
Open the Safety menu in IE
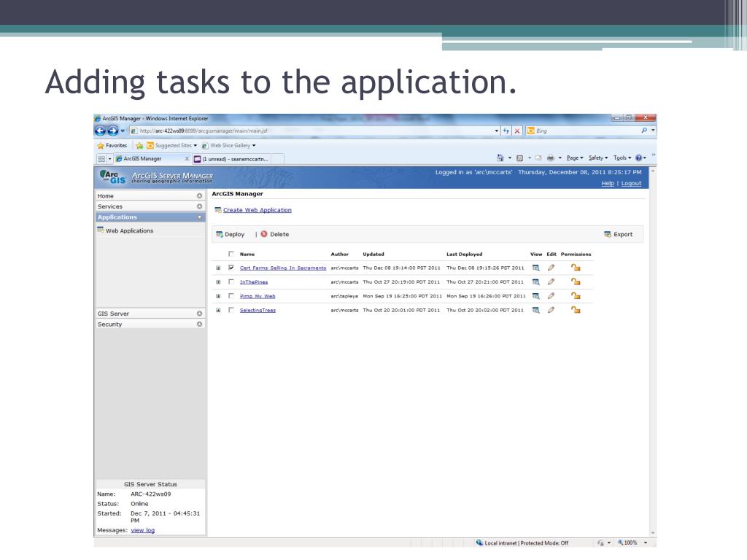598,157
